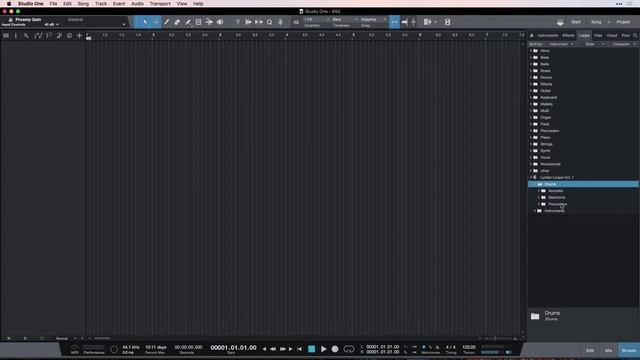Click the plus icon to add tracks

point(79,36)
